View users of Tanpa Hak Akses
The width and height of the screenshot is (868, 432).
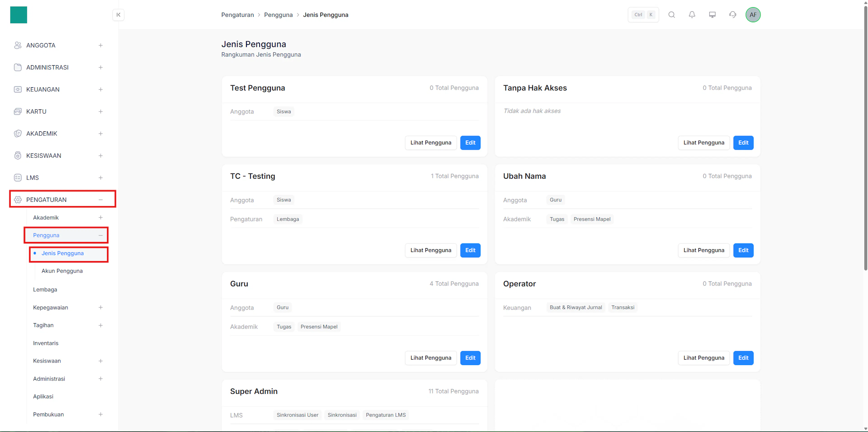[x=704, y=143]
